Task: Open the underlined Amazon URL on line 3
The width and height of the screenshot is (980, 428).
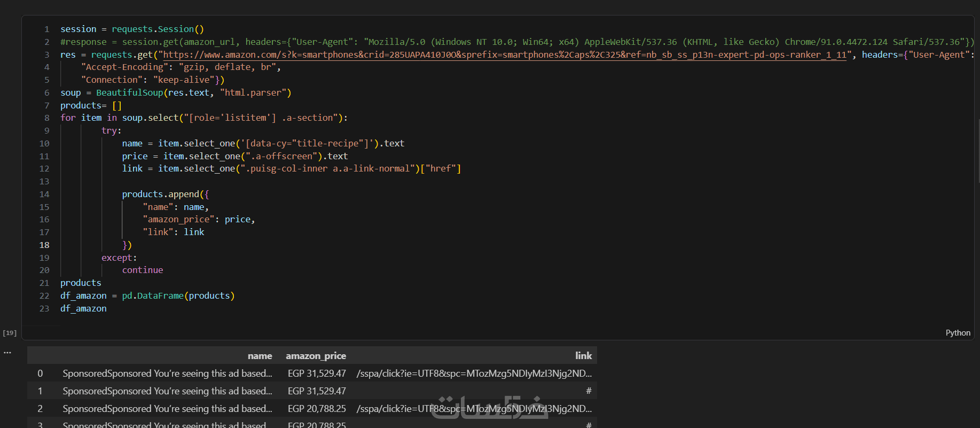Action: (x=504, y=55)
